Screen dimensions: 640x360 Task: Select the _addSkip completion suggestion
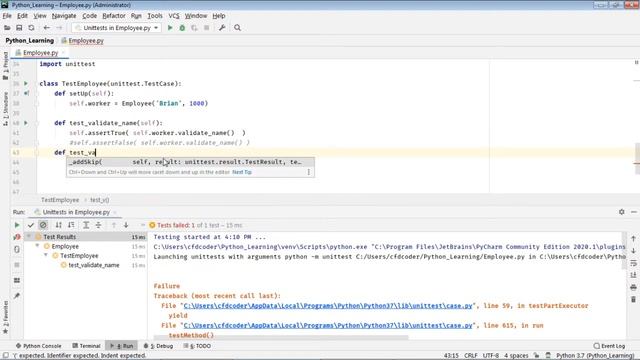tap(190, 162)
